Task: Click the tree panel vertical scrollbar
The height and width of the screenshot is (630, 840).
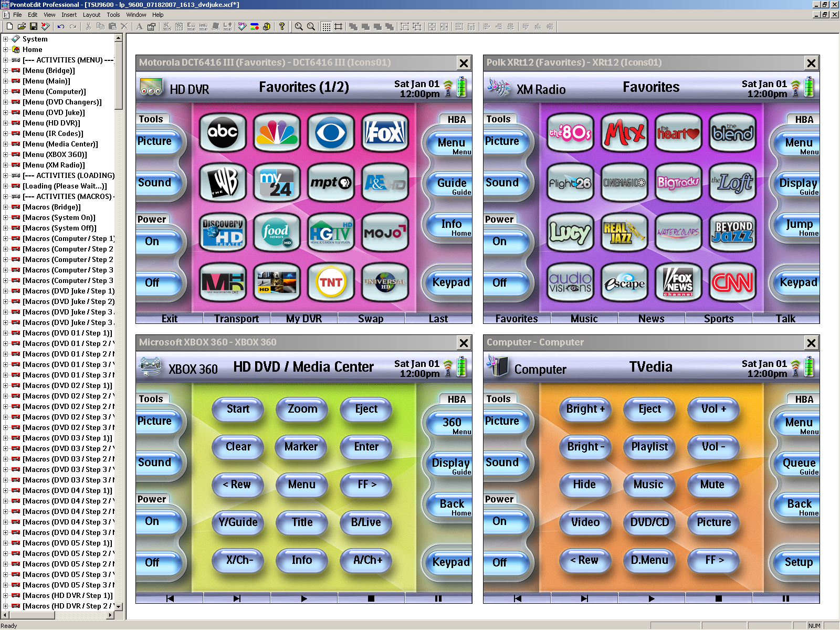Action: point(119,322)
